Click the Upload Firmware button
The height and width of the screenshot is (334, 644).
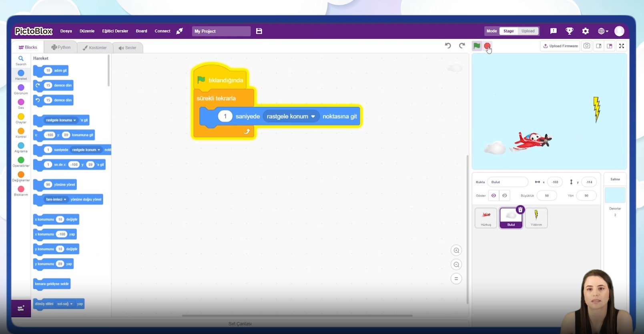(x=560, y=46)
